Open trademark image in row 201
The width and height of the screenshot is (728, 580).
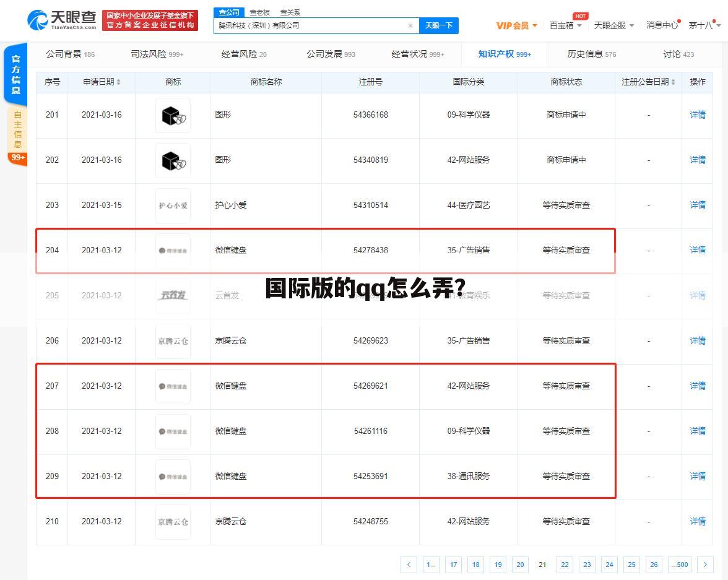pyautogui.click(x=173, y=115)
